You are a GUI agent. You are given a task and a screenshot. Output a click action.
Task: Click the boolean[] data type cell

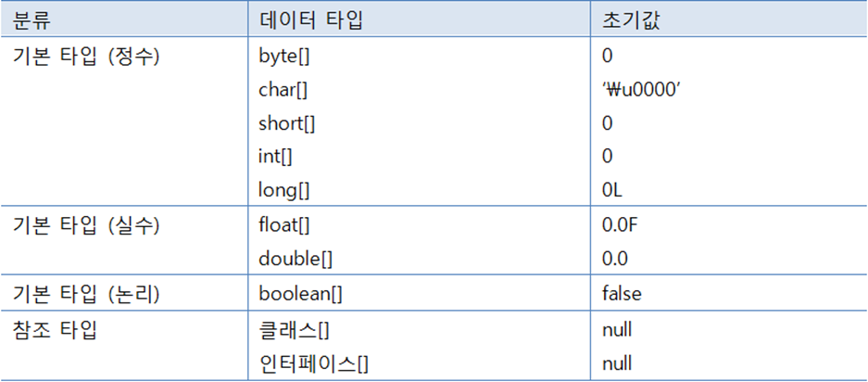pos(300,294)
